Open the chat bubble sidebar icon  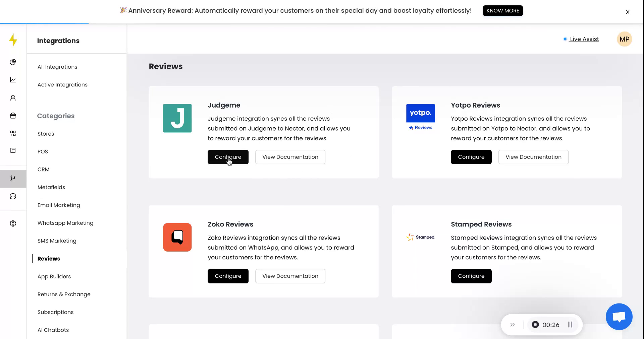click(x=13, y=196)
